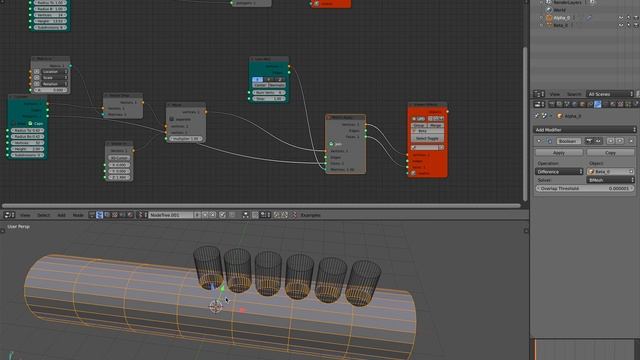Open Add menu in node editor header
This screenshot has width=640, height=360.
[x=61, y=215]
